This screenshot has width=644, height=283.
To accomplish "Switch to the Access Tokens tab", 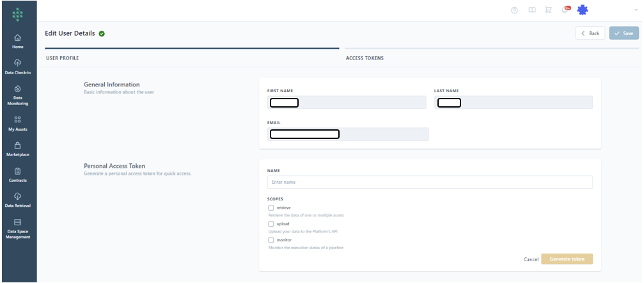I will [365, 58].
